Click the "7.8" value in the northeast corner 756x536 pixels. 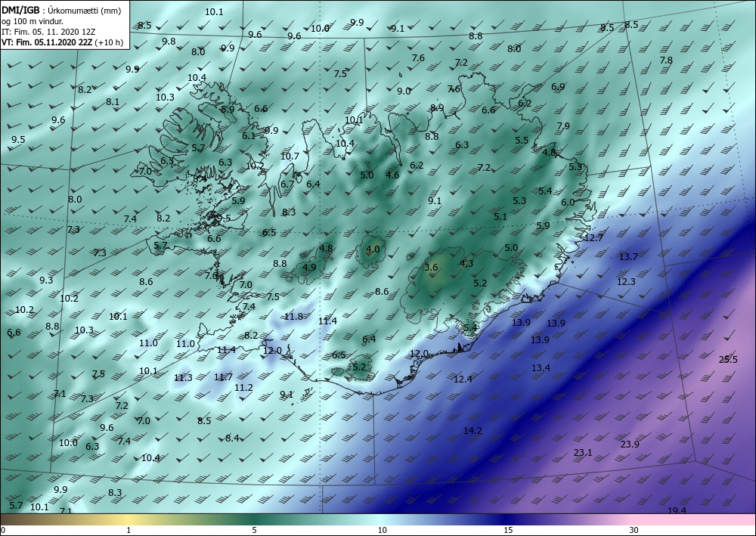point(666,60)
